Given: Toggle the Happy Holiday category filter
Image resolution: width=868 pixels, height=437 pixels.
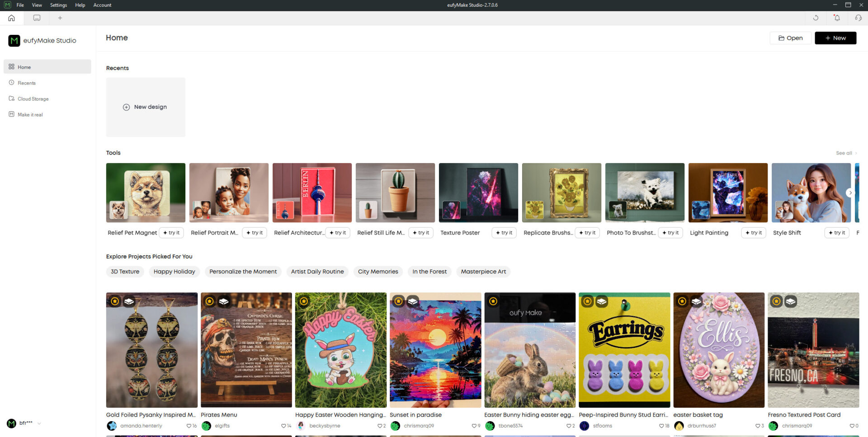Looking at the screenshot, I should pyautogui.click(x=174, y=272).
